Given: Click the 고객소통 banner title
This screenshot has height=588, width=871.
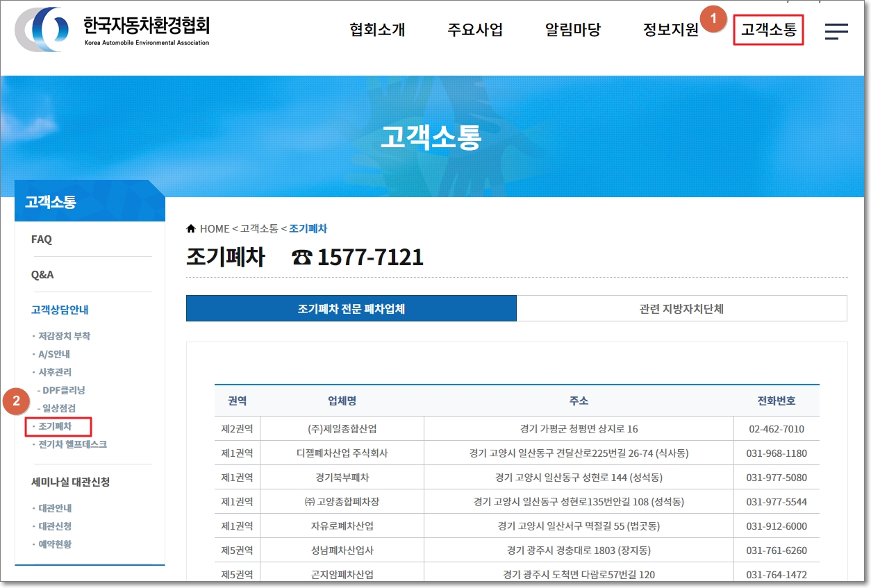Looking at the screenshot, I should (x=431, y=137).
